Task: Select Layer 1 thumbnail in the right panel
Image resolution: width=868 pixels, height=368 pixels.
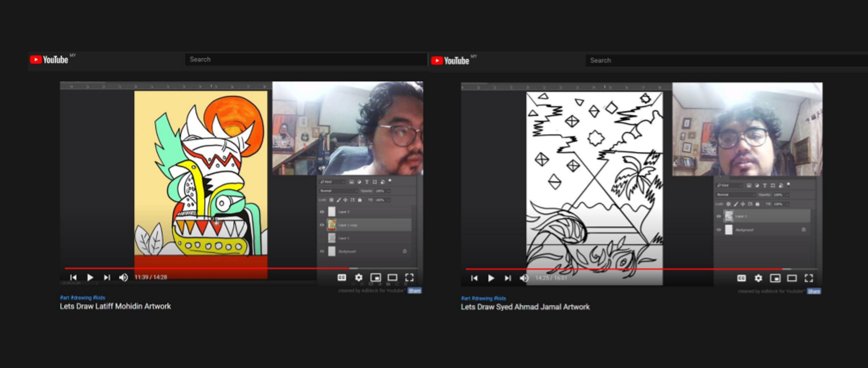Action: 729,216
